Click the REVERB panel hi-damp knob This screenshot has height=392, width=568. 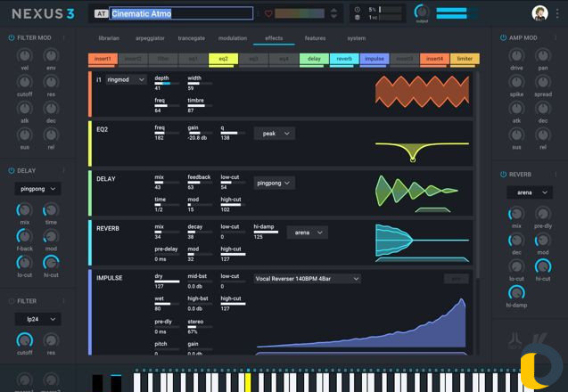tap(516, 293)
